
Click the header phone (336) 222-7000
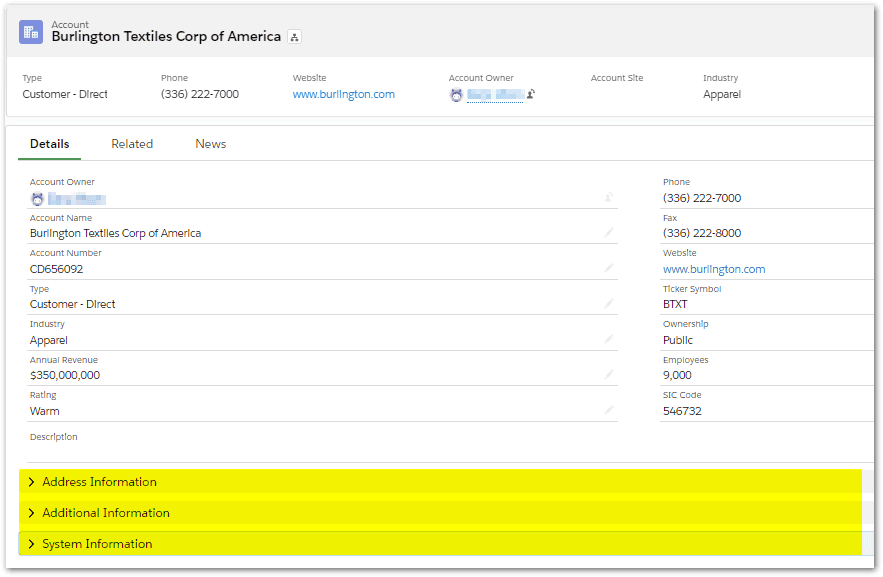tap(200, 95)
